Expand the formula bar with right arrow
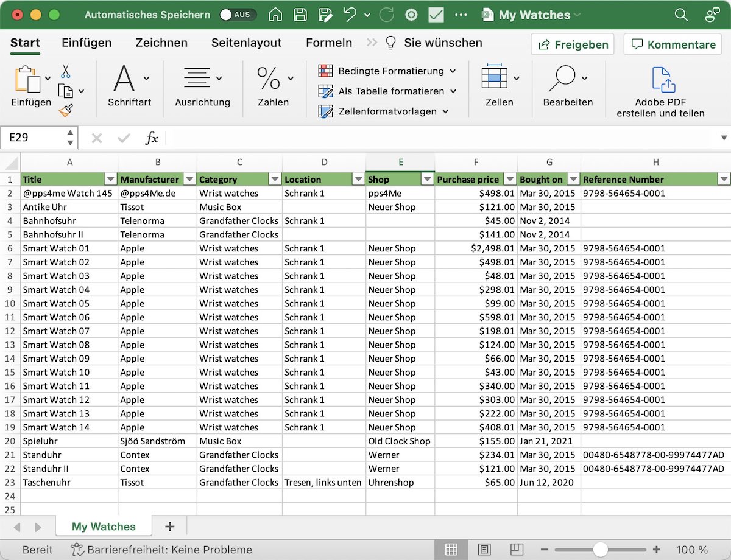This screenshot has width=731, height=560. [724, 138]
